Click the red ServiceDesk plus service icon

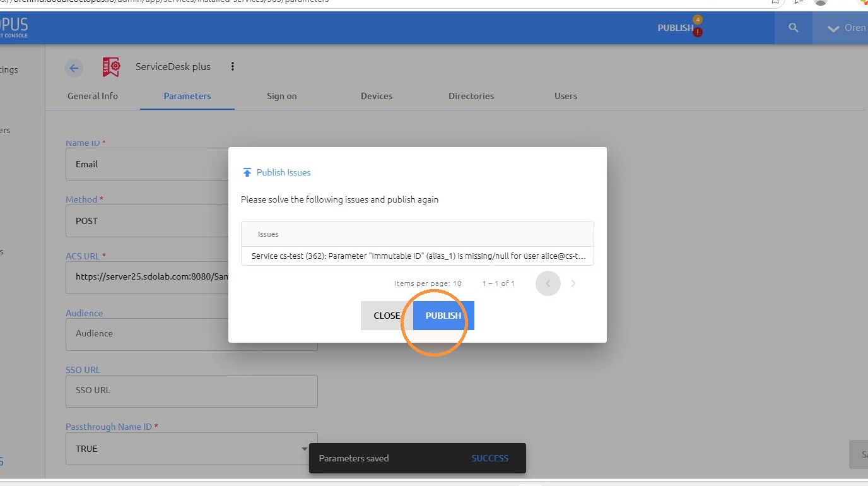111,67
